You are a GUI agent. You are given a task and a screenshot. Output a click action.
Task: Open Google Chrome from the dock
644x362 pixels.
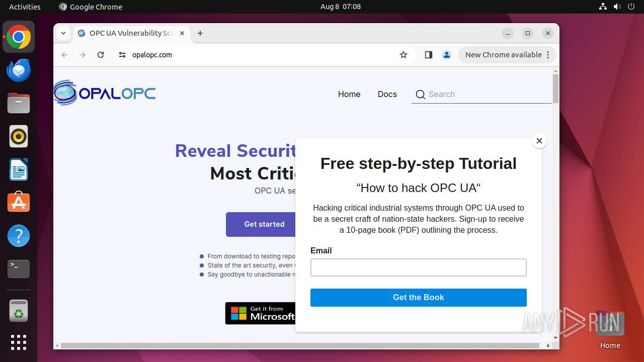[x=19, y=37]
